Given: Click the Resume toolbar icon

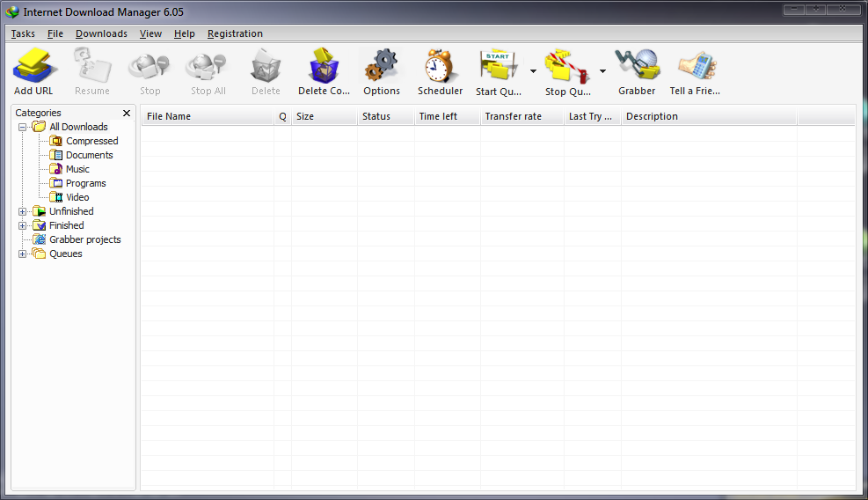Looking at the screenshot, I should (x=92, y=65).
